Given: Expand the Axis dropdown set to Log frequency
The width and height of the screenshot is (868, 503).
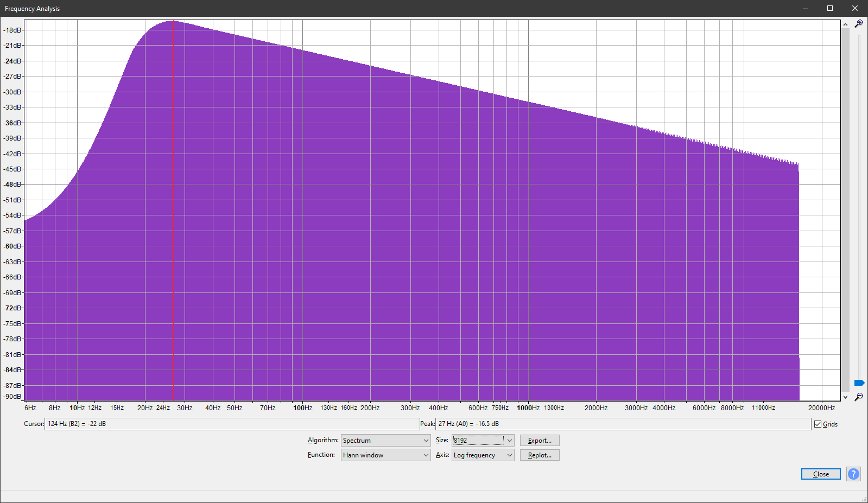Looking at the screenshot, I should coord(483,455).
